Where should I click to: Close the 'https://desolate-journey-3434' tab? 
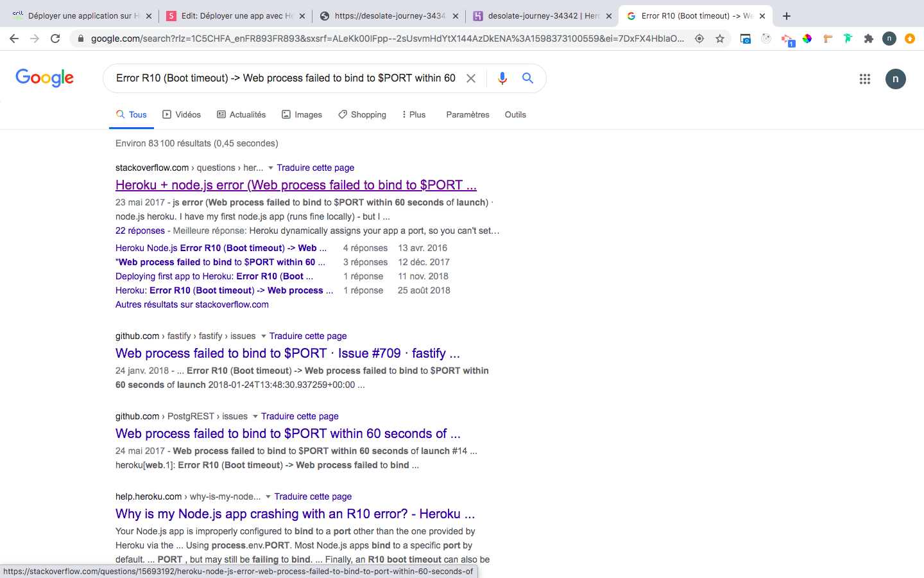pyautogui.click(x=456, y=16)
